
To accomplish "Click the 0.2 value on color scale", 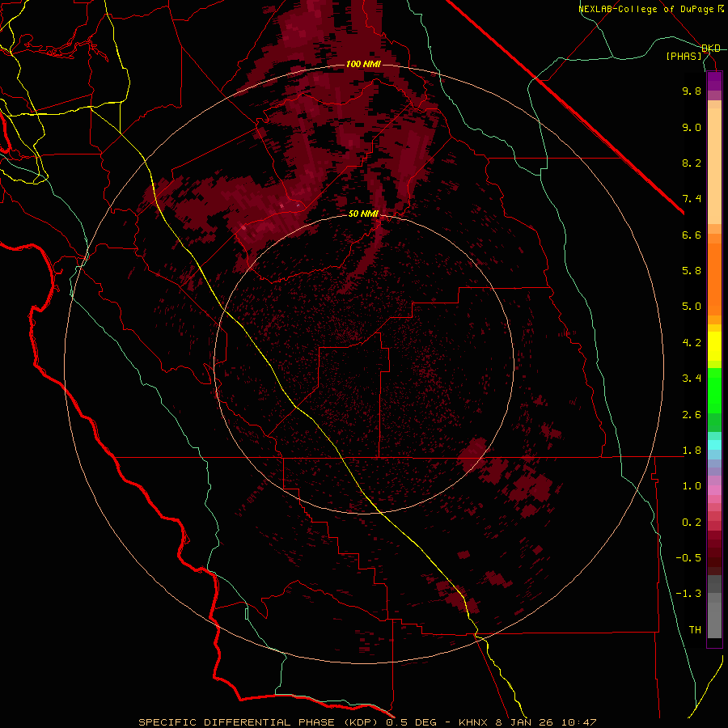I will (692, 523).
